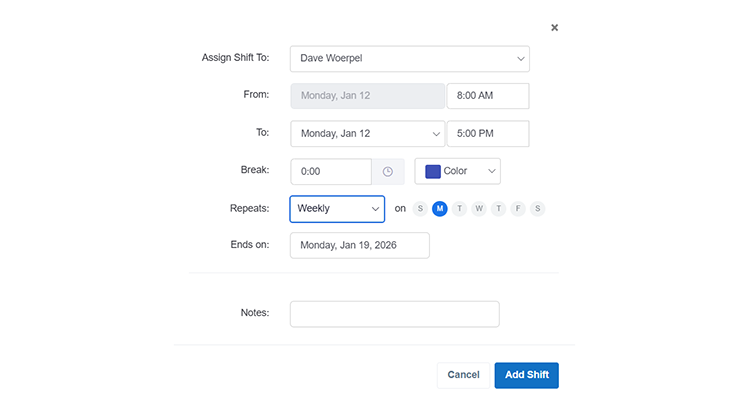
Task: Deselect the highlighted Monday repeat day
Action: tap(440, 209)
